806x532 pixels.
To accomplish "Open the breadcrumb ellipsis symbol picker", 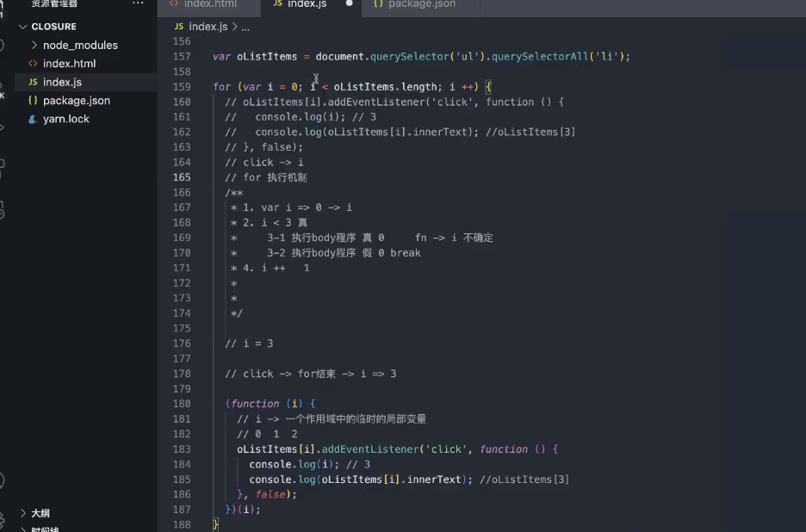I will pyautogui.click(x=245, y=28).
